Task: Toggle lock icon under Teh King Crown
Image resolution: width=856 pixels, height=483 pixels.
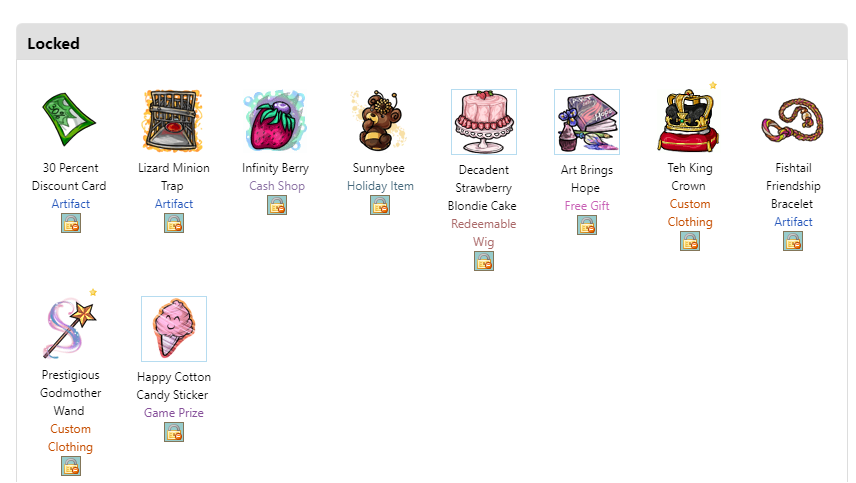Action: 690,241
